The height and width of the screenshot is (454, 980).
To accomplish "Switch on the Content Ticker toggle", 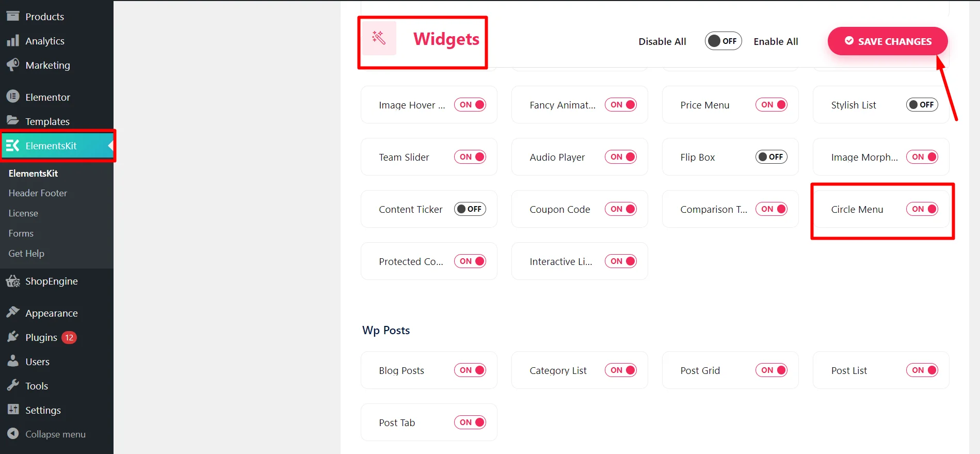I will pyautogui.click(x=470, y=209).
